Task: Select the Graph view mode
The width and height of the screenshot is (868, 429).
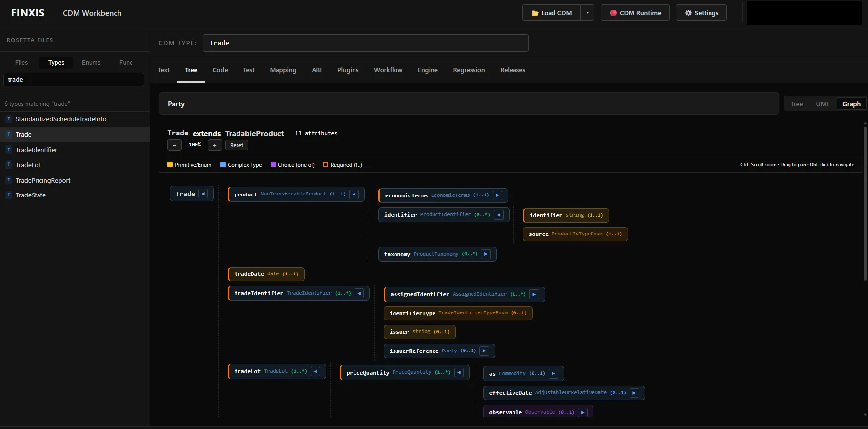Action: (x=851, y=104)
